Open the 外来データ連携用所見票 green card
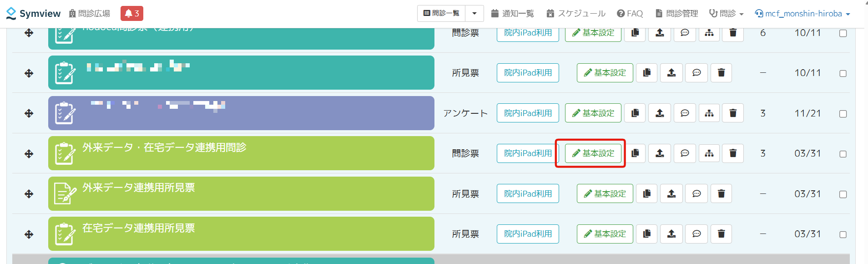Screen dimensions: 868x264 241,194
